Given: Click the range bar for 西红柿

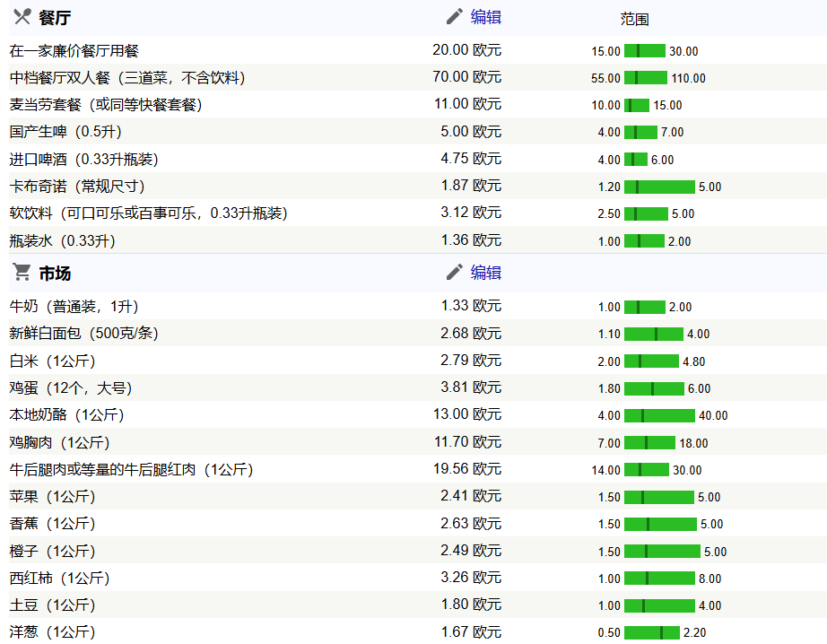Looking at the screenshot, I should (659, 579).
